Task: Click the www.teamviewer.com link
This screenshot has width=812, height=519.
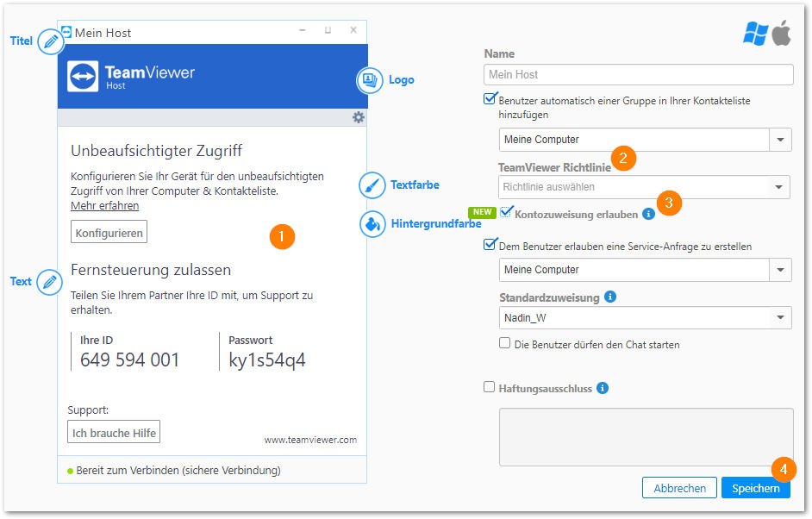Action: (x=310, y=440)
